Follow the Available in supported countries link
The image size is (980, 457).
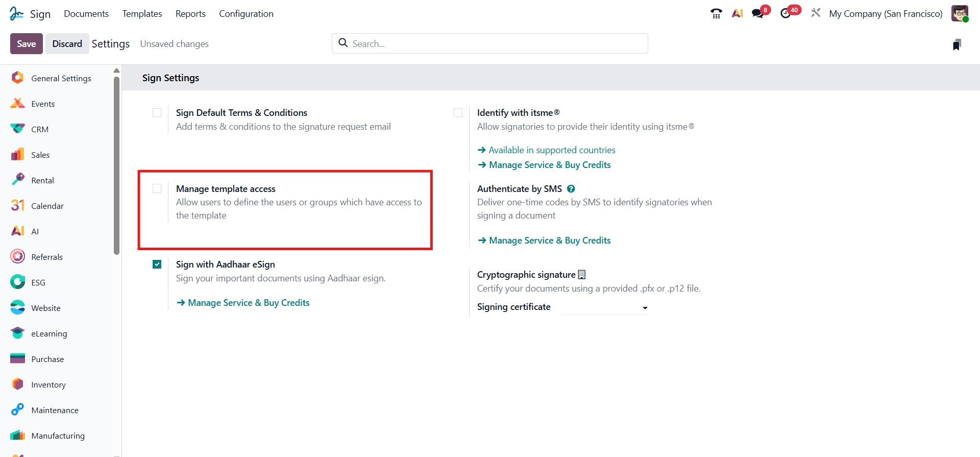point(551,150)
